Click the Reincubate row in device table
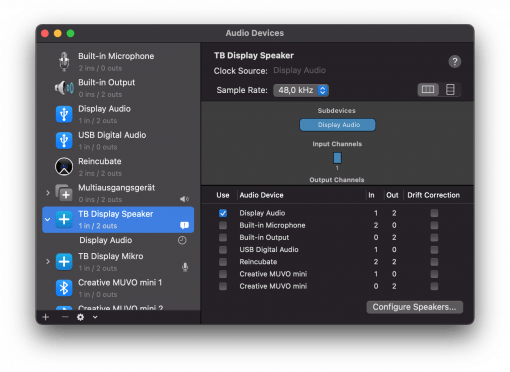The image size is (510, 372). coord(337,262)
